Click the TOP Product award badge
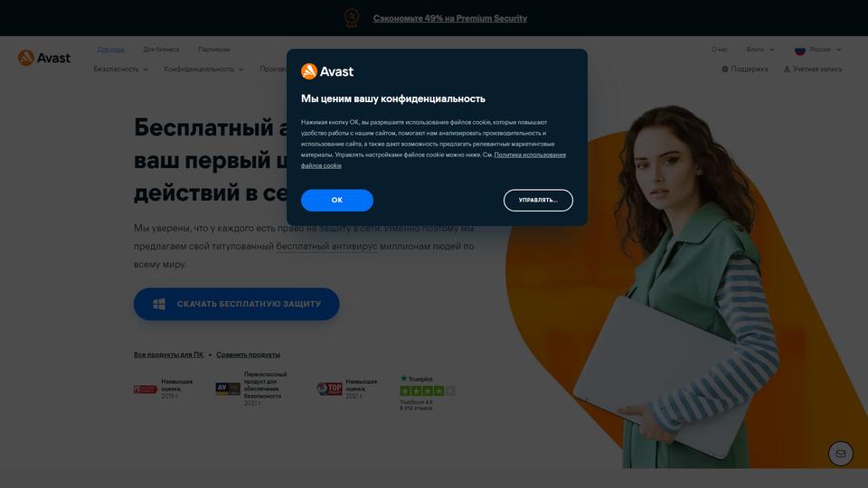The image size is (868, 488). pyautogui.click(x=329, y=389)
